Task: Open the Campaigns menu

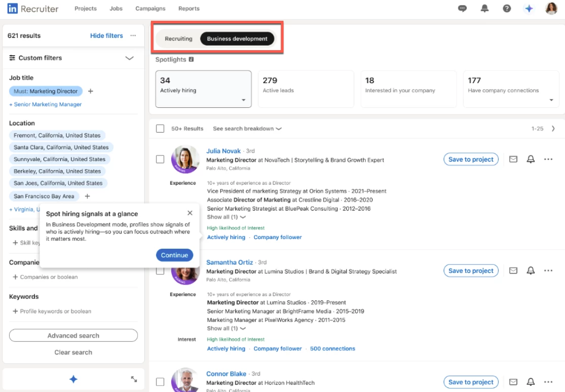Action: tap(150, 8)
